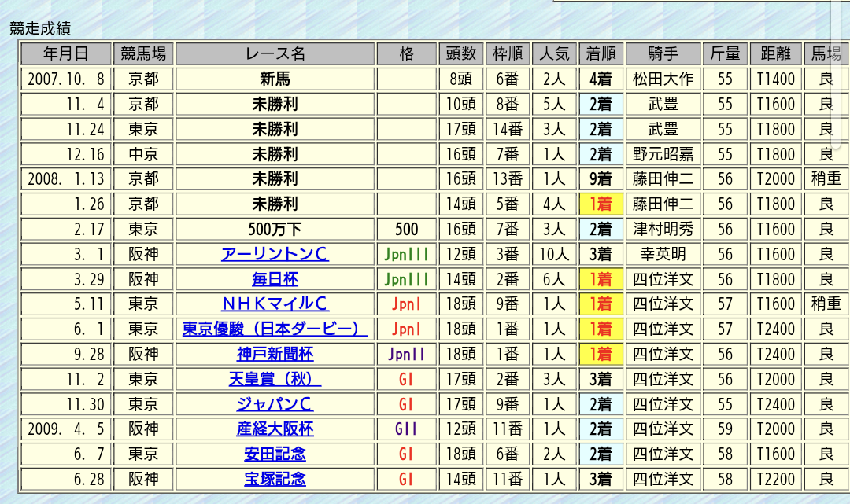Image resolution: width=850 pixels, height=504 pixels.
Task: Click the レース名 column header
Action: click(x=275, y=53)
